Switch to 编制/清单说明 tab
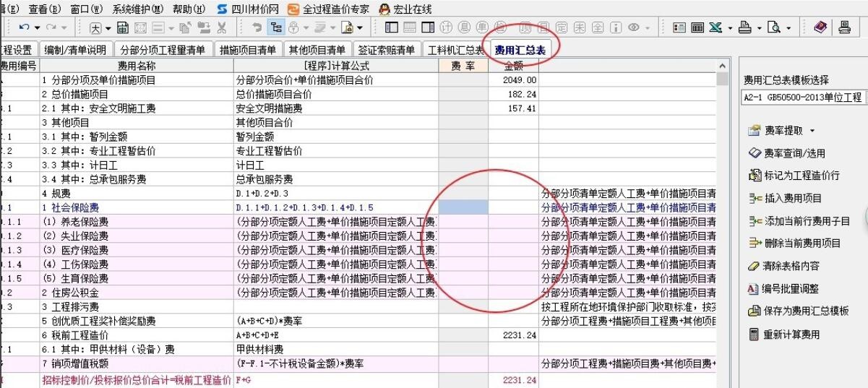This screenshot has height=388, width=868. [74, 50]
